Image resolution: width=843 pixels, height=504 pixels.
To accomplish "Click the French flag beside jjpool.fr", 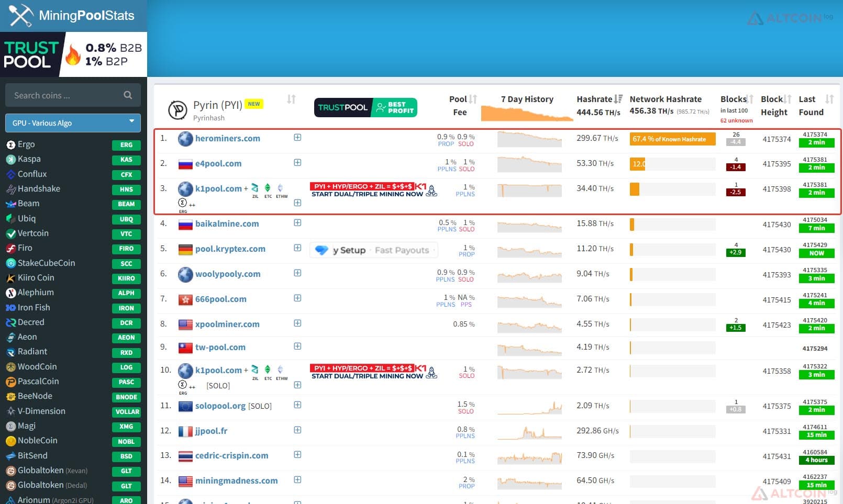I will (185, 431).
